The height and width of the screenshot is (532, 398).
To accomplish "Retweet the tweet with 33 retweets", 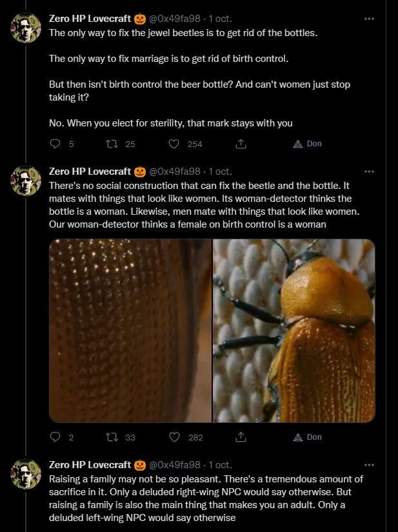I will (x=110, y=437).
